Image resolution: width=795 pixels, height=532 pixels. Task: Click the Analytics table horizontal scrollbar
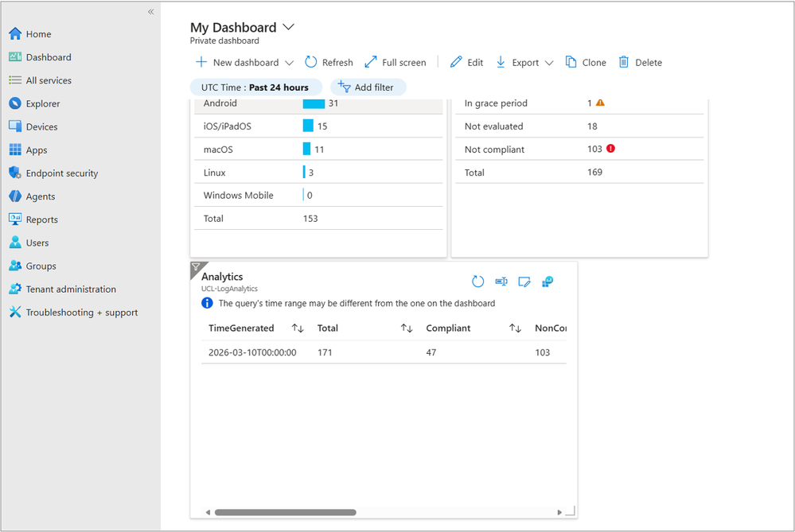[x=285, y=513]
